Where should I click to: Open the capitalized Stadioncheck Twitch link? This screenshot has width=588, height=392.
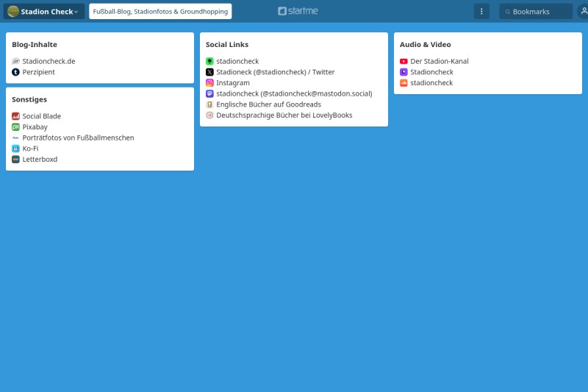point(431,72)
